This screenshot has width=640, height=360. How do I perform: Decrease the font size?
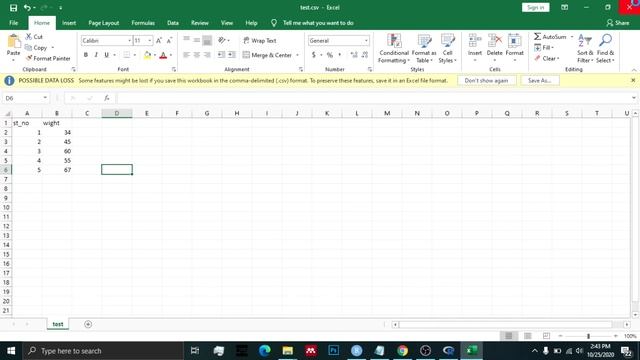click(169, 40)
